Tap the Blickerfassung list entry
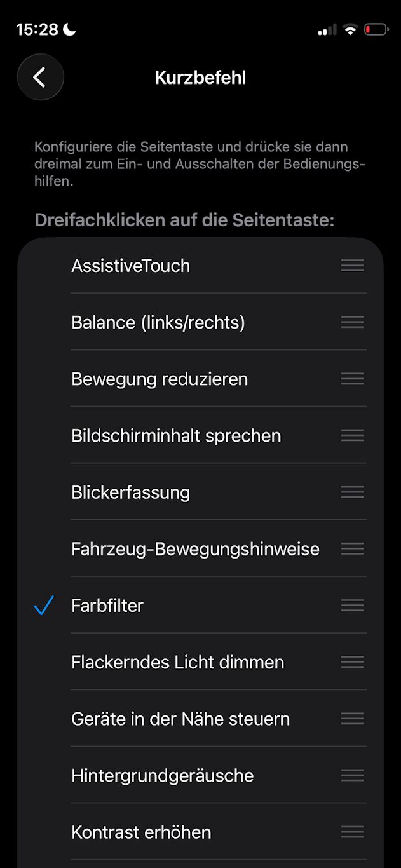This screenshot has width=401, height=868. [x=131, y=492]
